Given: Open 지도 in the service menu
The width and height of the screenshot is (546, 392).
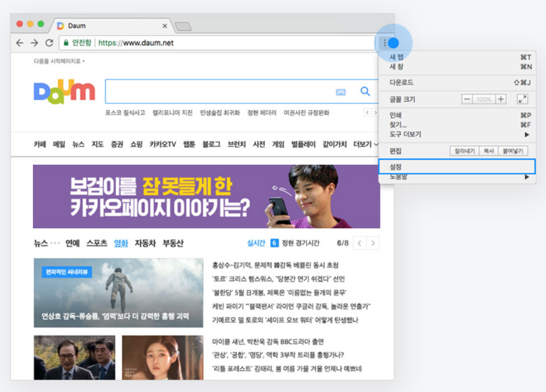Looking at the screenshot, I should (98, 144).
